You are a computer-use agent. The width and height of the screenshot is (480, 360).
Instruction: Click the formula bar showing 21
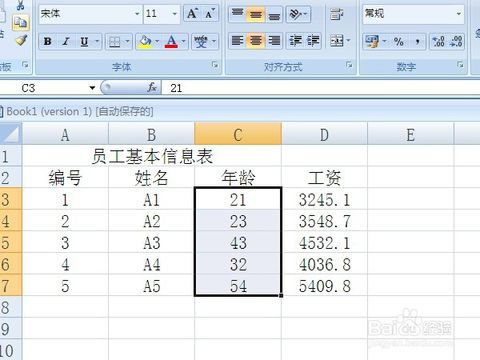click(321, 88)
